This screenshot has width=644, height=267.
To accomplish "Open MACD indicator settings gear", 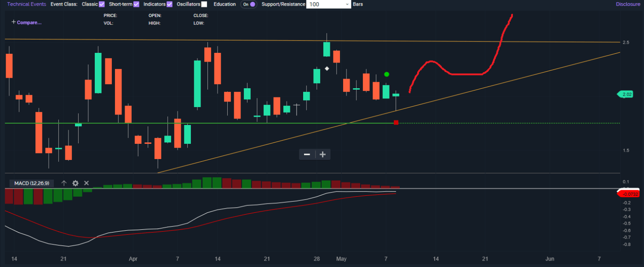I will click(x=75, y=183).
